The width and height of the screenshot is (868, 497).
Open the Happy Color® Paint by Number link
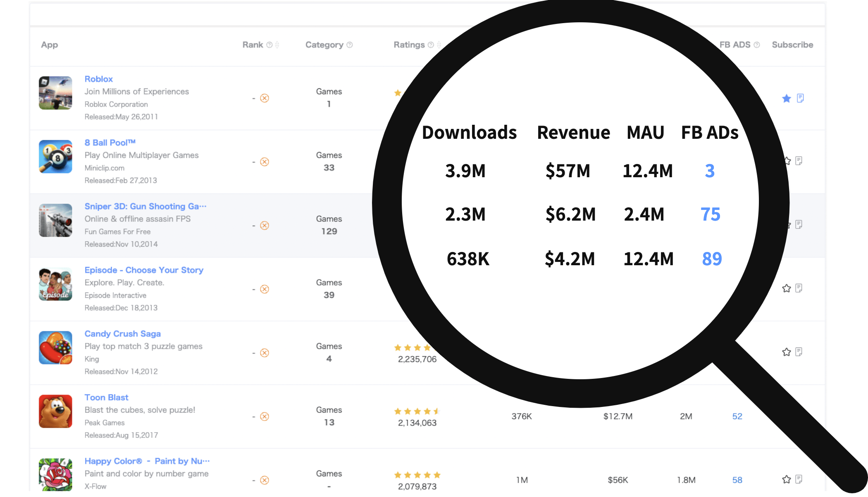tap(147, 461)
